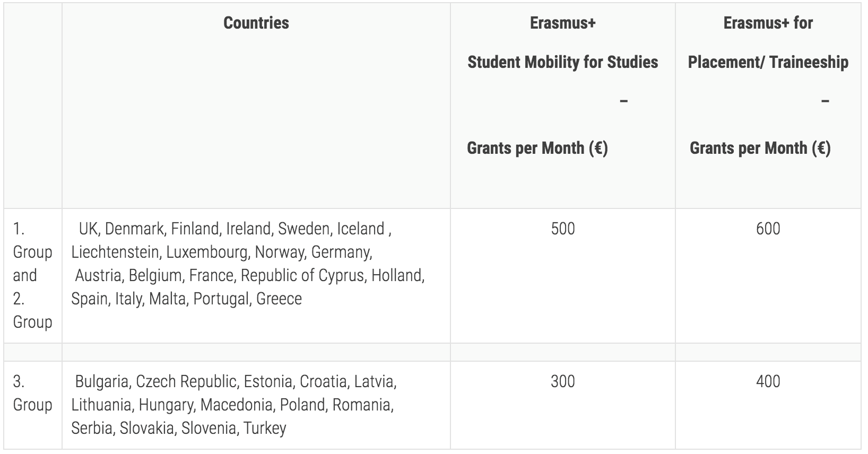This screenshot has width=868, height=454.
Task: Click the 500 grant value cell
Action: [562, 229]
